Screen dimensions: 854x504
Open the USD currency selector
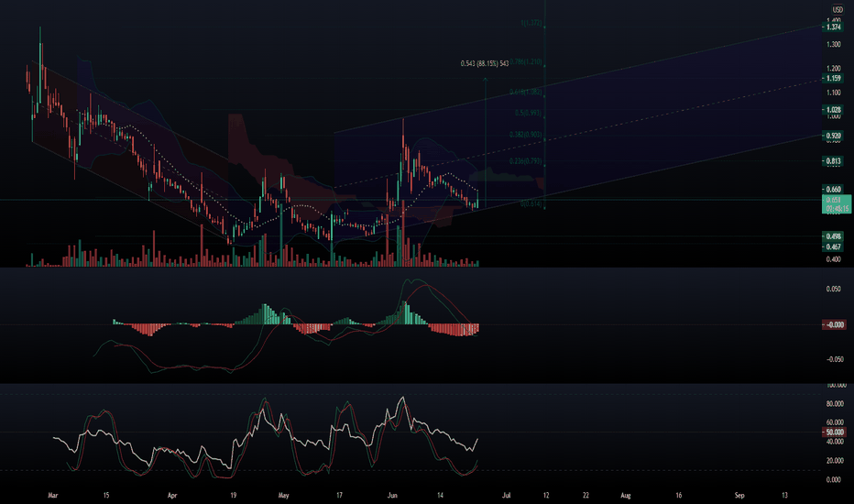tap(838, 10)
